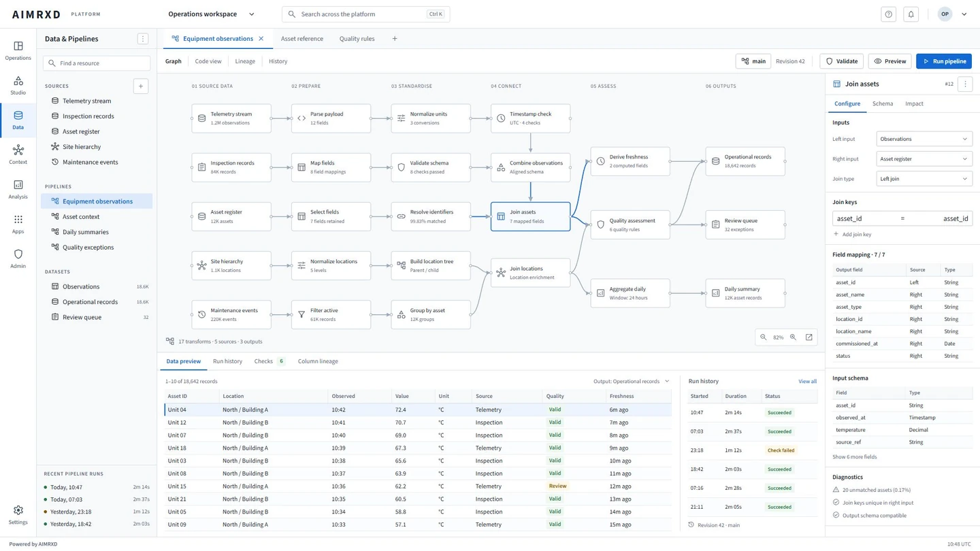Click Add join key

pyautogui.click(x=852, y=234)
